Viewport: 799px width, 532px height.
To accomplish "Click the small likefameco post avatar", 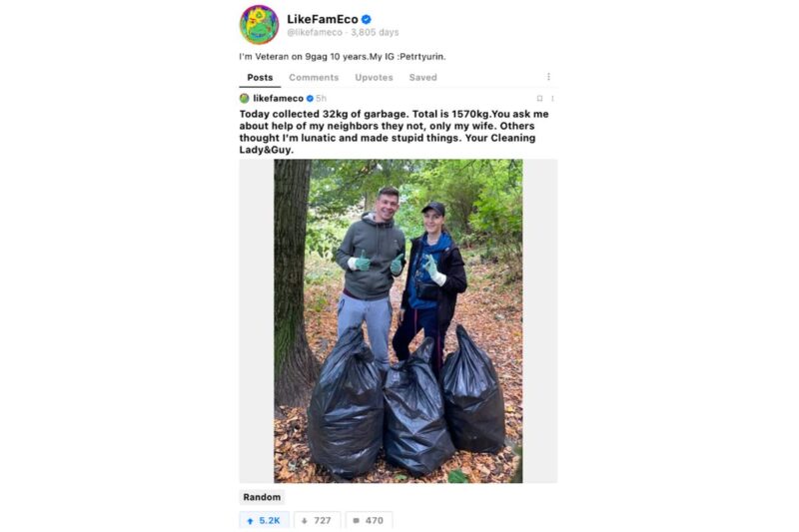I will 244,98.
